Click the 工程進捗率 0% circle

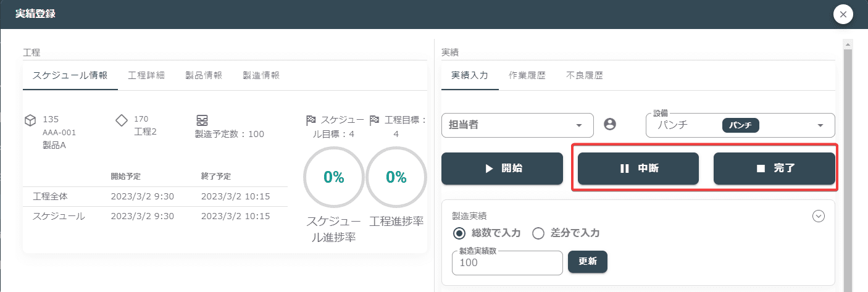[396, 178]
